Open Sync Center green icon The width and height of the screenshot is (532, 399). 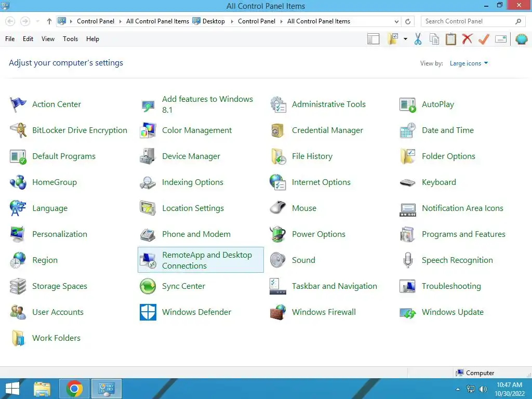point(148,286)
